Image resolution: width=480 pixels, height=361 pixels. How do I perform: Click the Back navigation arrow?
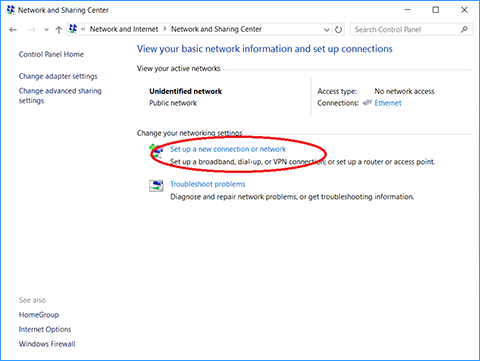13,30
